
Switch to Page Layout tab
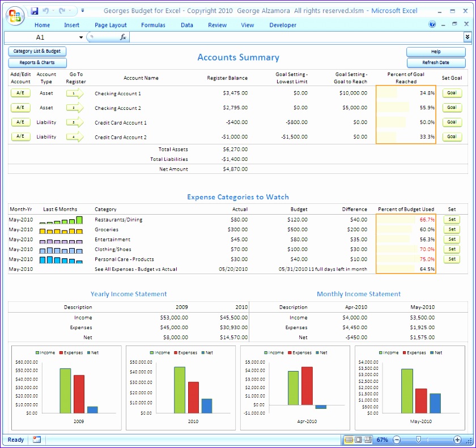[x=110, y=25]
